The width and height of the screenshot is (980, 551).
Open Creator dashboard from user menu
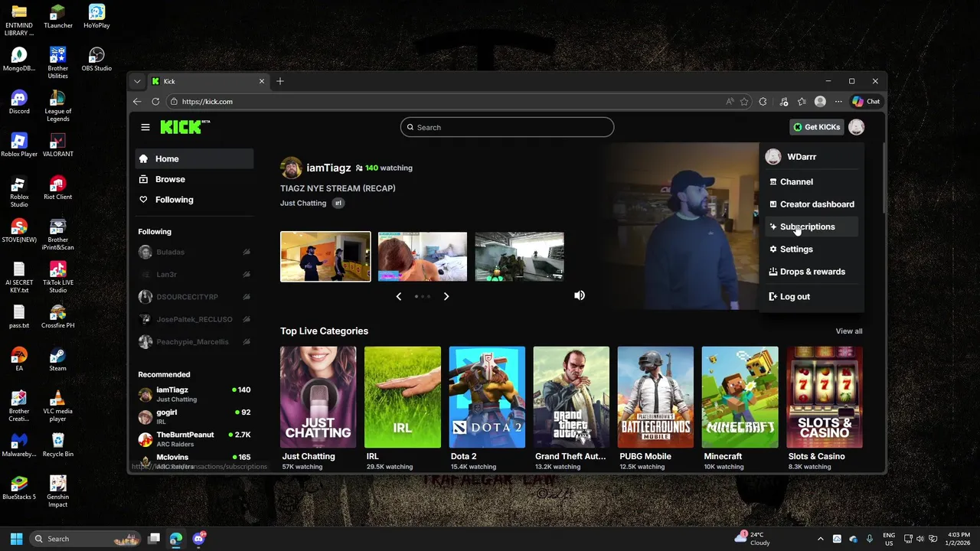(x=812, y=204)
